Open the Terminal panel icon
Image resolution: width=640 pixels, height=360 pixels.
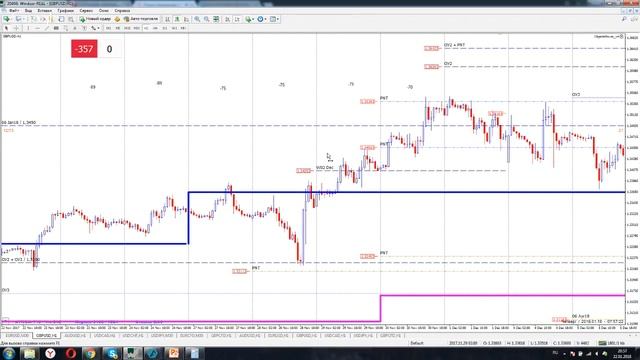pos(61,19)
